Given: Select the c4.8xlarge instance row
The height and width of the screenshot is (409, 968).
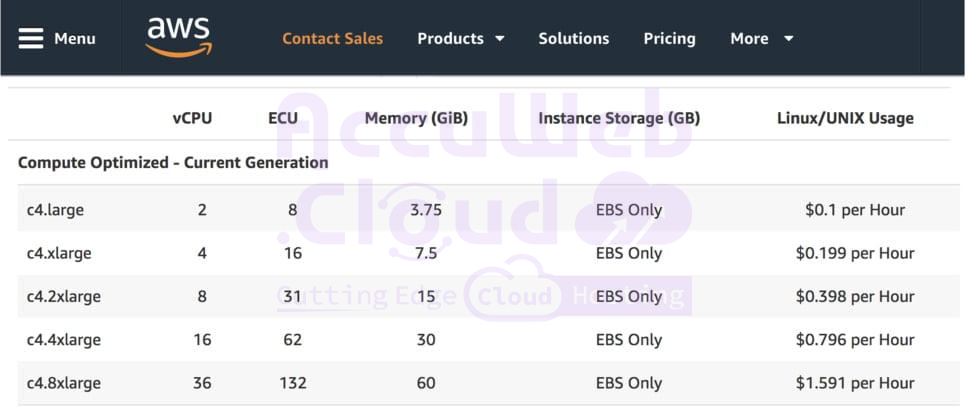Looking at the screenshot, I should [x=64, y=383].
